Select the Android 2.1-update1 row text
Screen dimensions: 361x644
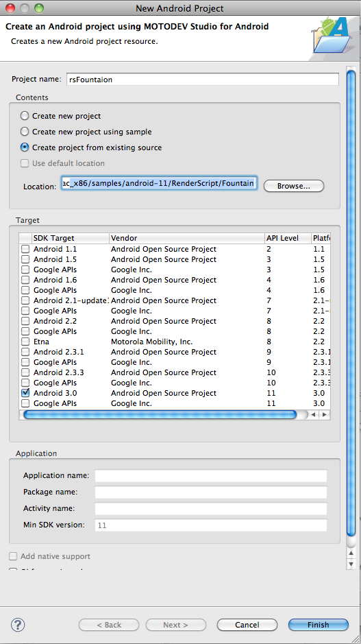tap(71, 300)
